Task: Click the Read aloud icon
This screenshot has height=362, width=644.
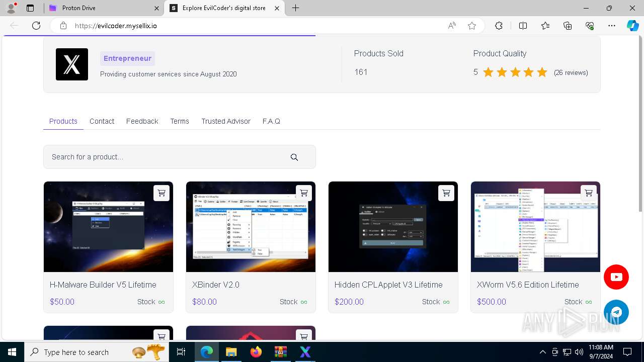Action: [x=452, y=26]
